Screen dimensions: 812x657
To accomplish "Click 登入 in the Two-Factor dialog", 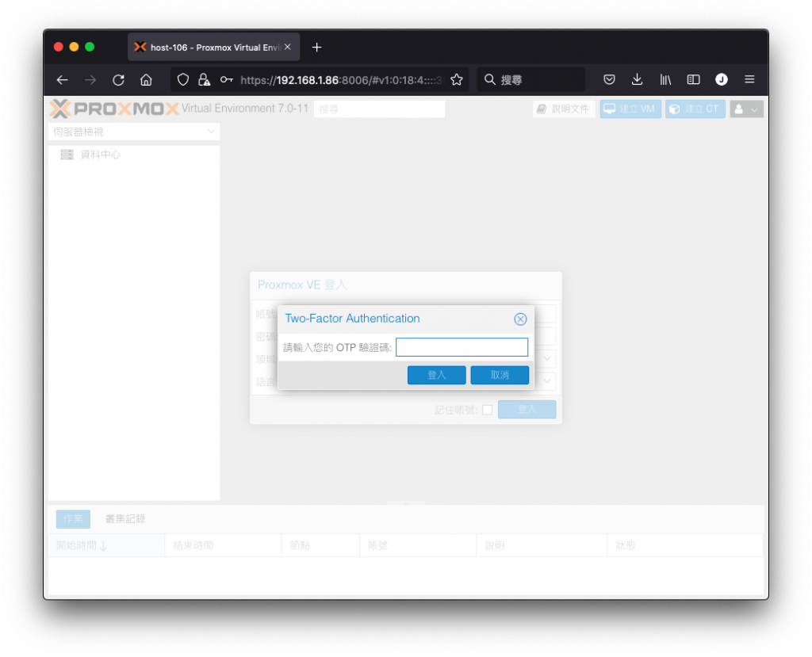I will click(x=437, y=376).
